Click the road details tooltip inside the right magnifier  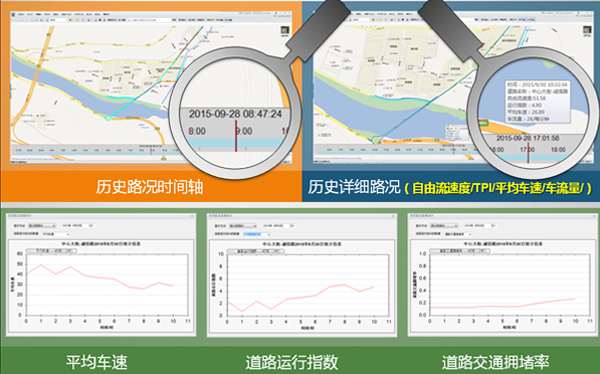[538, 101]
